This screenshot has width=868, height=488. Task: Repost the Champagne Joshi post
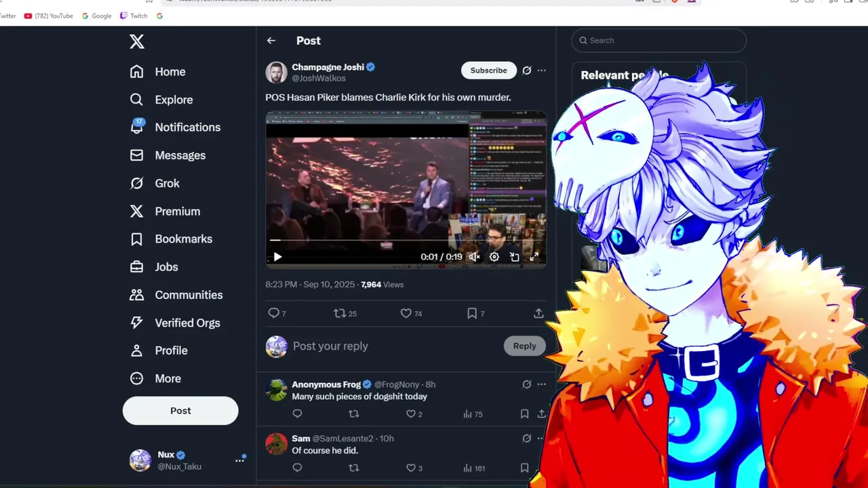tap(340, 313)
